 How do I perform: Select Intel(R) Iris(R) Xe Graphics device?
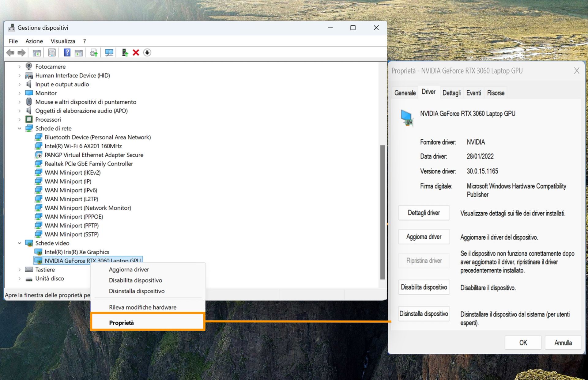77,252
